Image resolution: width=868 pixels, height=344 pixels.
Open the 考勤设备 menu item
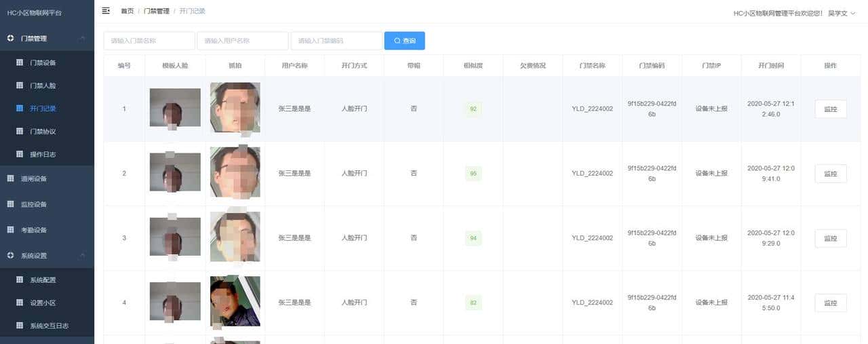pyautogui.click(x=47, y=230)
